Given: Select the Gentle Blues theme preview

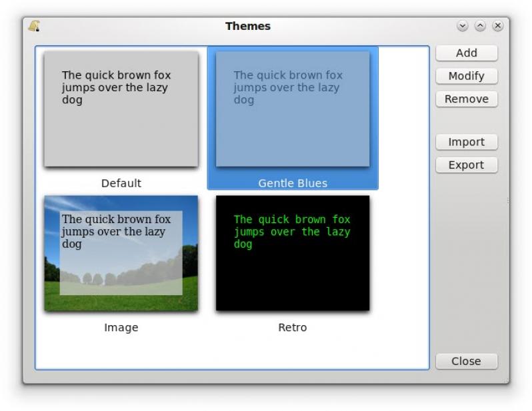Looking at the screenshot, I should (292, 109).
